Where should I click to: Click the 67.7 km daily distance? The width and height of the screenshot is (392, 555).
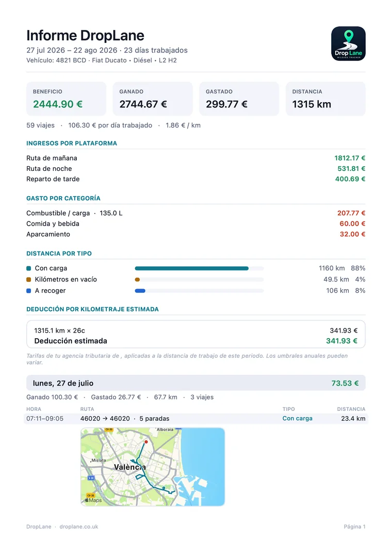pyautogui.click(x=166, y=397)
